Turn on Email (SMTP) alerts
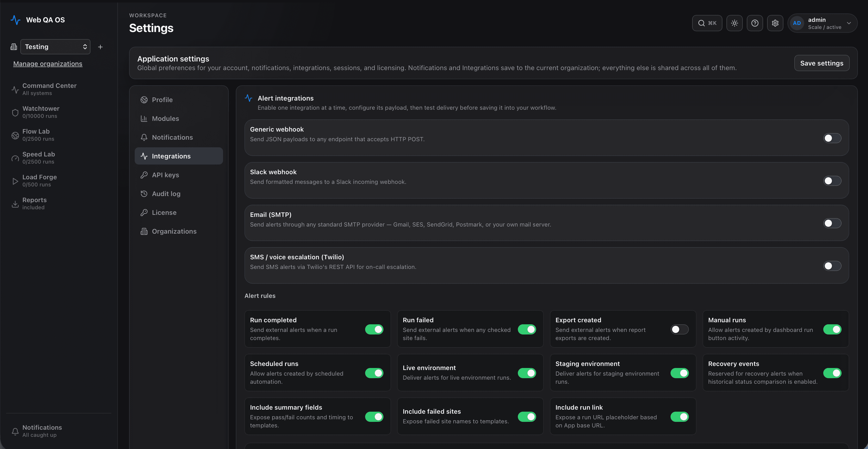Screen dimensions: 868x449 pyautogui.click(x=832, y=223)
